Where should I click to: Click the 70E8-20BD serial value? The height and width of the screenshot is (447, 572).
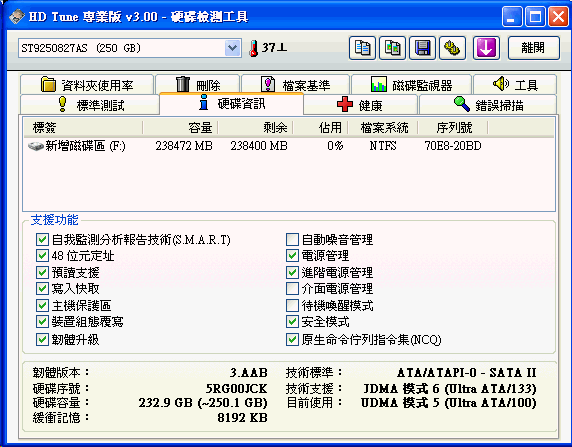pos(453,146)
